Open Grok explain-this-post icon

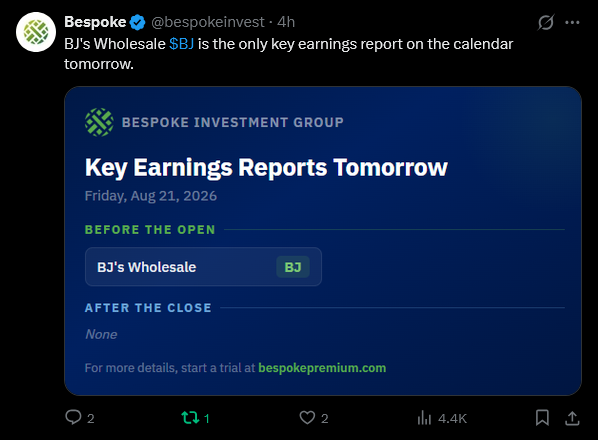coord(546,22)
